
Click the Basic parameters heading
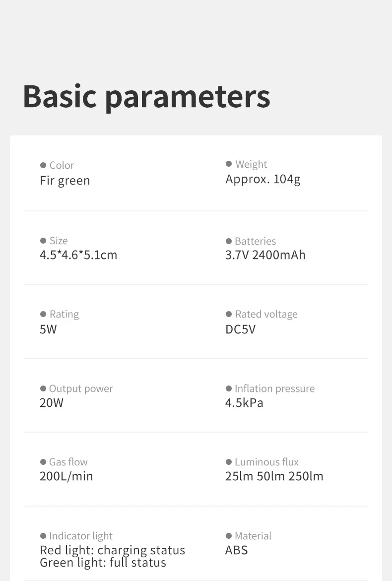coord(146,96)
